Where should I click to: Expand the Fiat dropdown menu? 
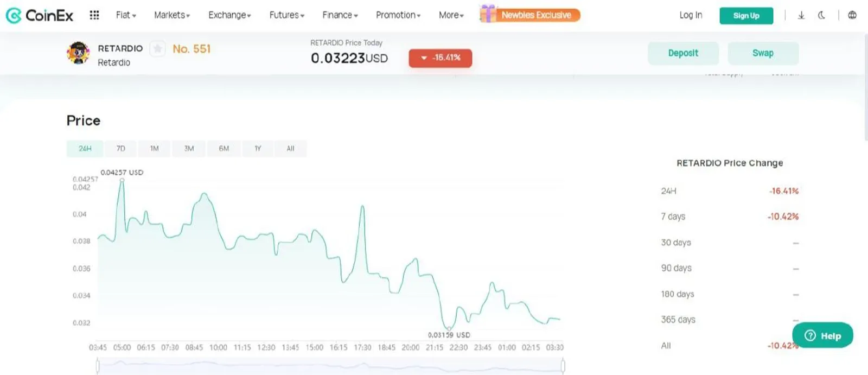pyautogui.click(x=126, y=15)
